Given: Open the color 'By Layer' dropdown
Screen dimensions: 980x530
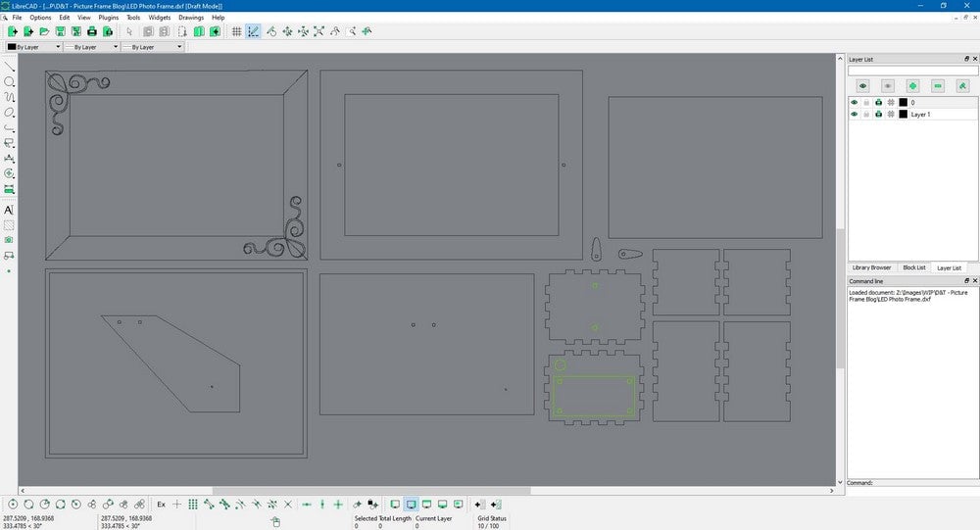Looking at the screenshot, I should pos(33,46).
